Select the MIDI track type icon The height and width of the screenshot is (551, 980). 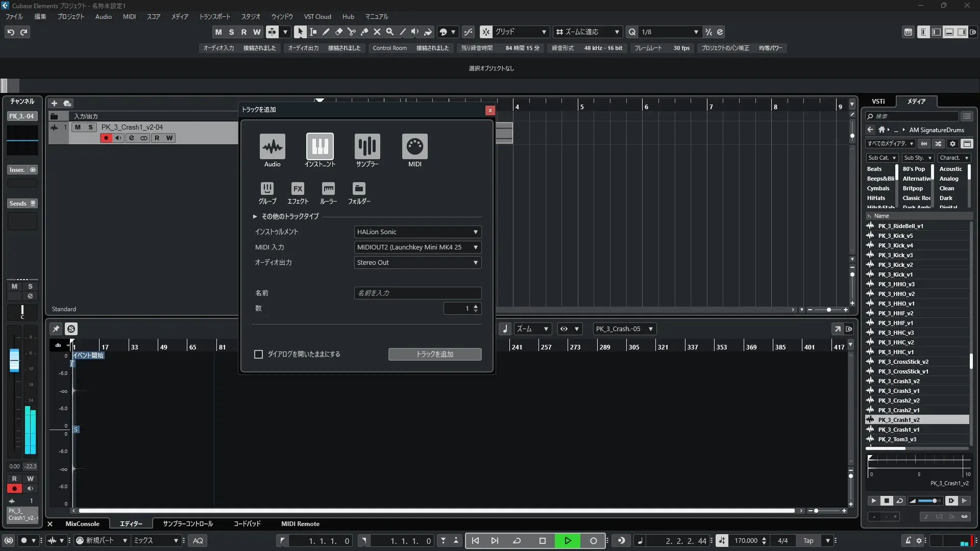click(414, 147)
